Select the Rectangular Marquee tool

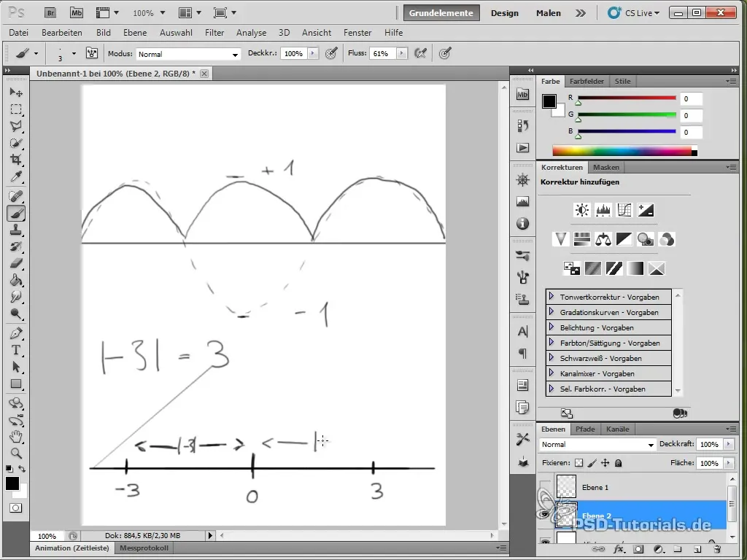click(16, 109)
